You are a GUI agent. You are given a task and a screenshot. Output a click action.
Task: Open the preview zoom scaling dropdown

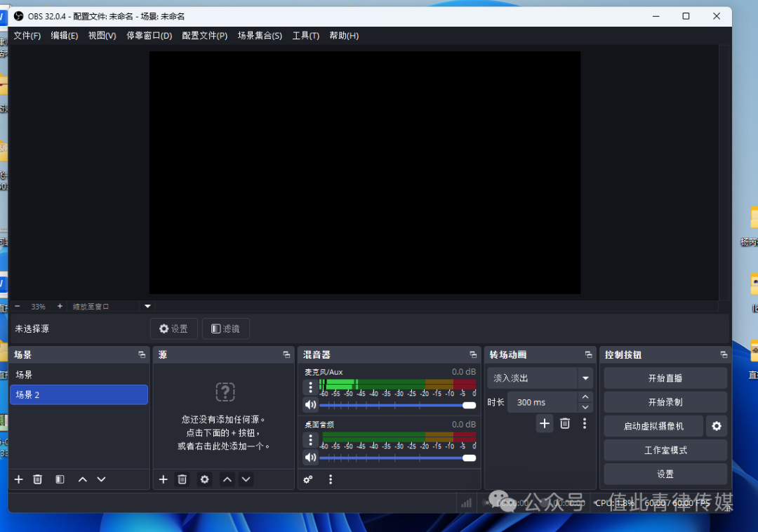coord(147,306)
